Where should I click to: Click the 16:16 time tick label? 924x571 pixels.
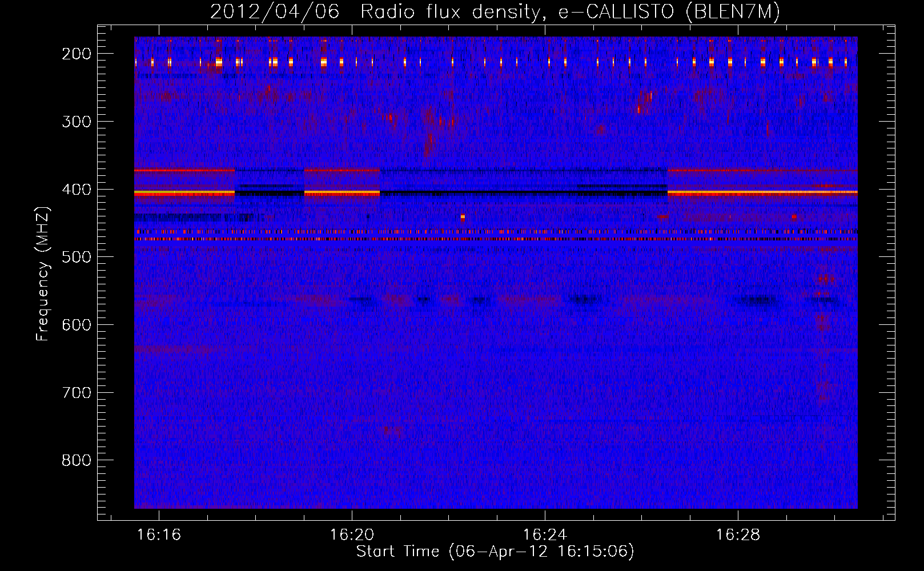point(159,535)
